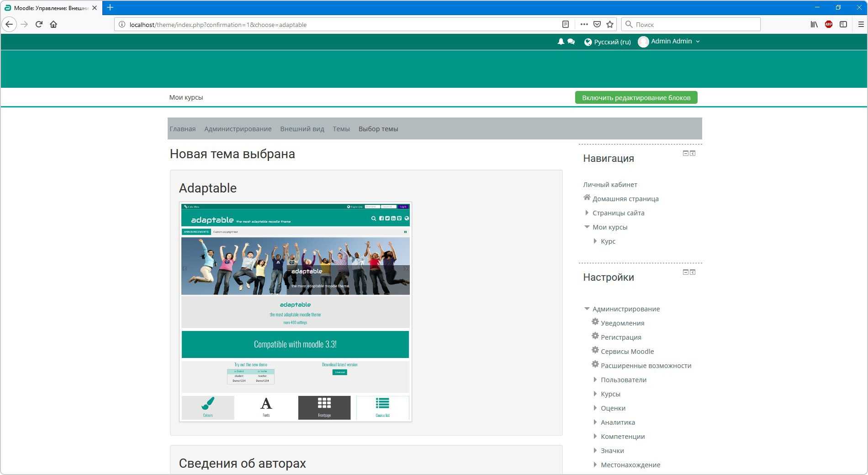
Task: Hide the Настройки block
Action: 685,272
